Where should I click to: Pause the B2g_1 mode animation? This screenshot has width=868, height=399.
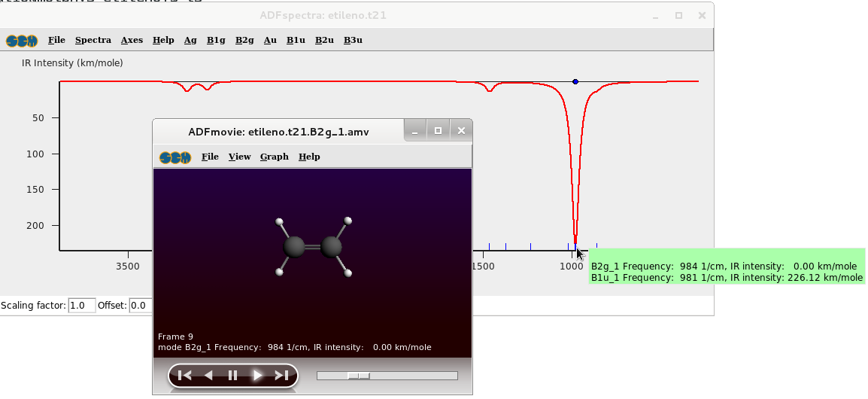(233, 375)
